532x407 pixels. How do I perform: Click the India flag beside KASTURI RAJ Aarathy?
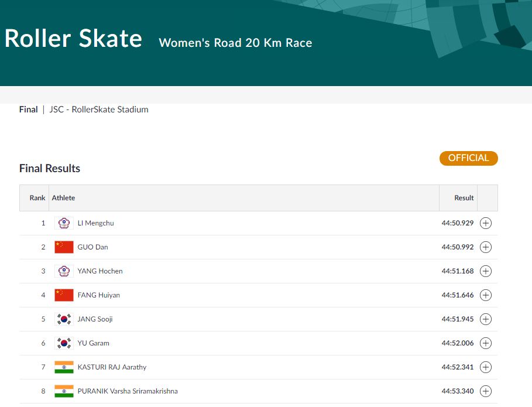[64, 367]
